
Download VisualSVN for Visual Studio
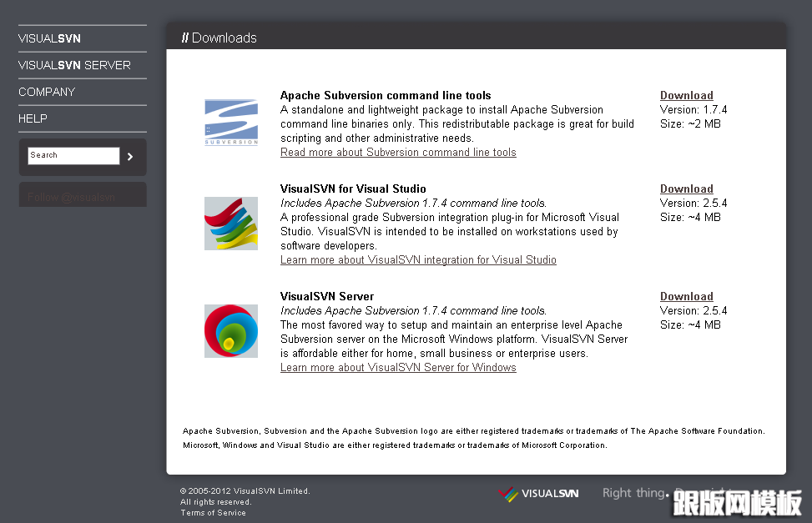point(687,189)
